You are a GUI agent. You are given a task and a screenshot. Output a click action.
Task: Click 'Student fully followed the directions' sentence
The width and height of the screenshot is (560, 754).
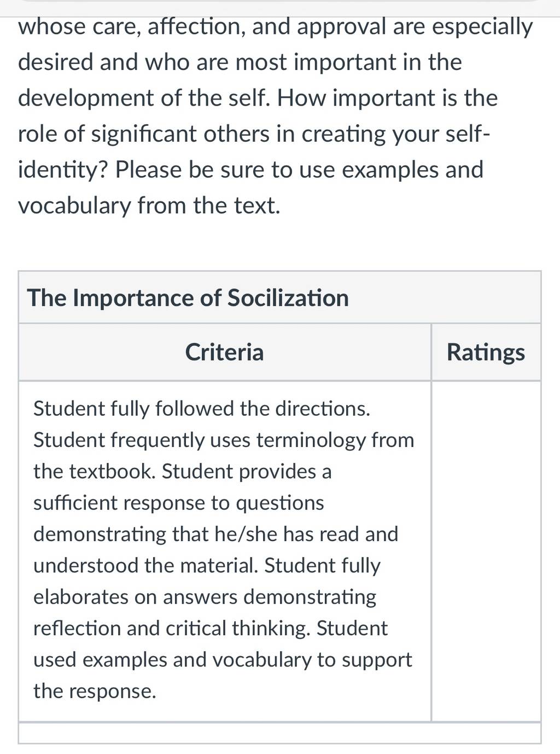tap(202, 409)
